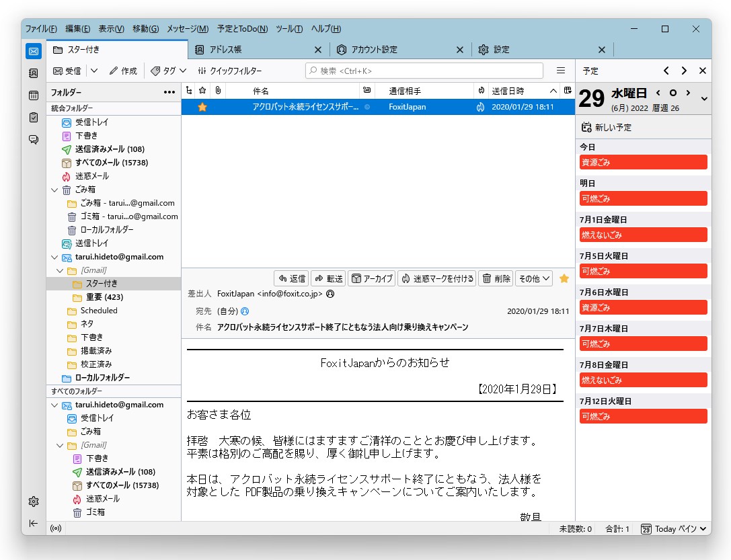The height and width of the screenshot is (560, 731).
Task: Collapse tarui.hideto@gmail.com account under 統合フォルダー
Action: pos(54,257)
